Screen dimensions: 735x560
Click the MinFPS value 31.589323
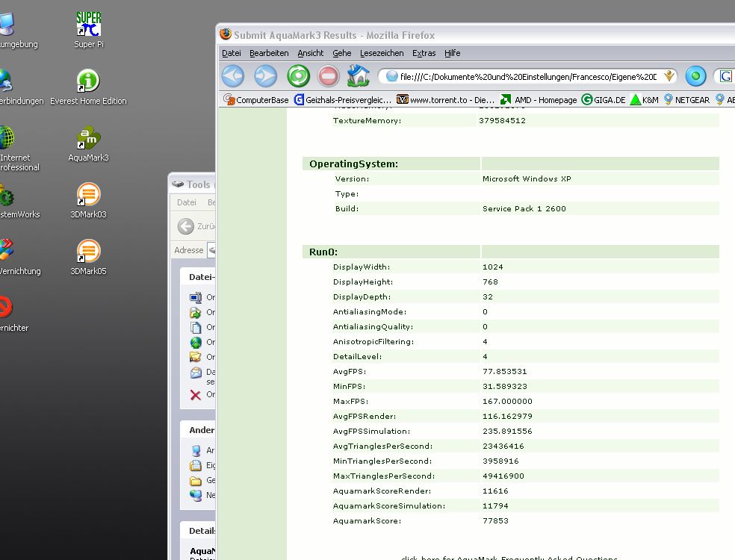click(504, 386)
